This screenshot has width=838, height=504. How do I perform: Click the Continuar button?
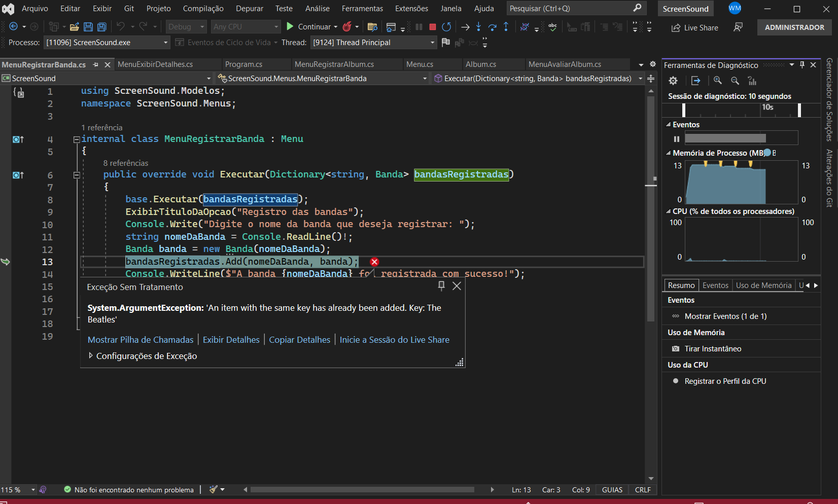pos(309,27)
